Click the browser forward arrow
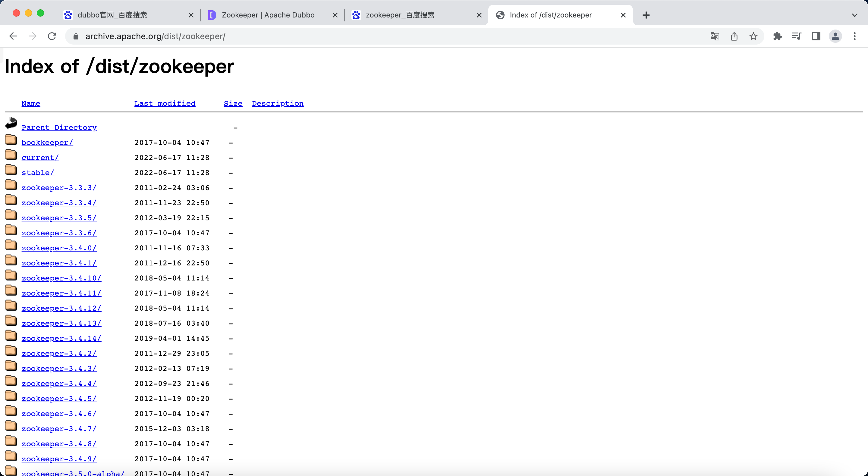Image resolution: width=868 pixels, height=476 pixels. click(x=33, y=36)
